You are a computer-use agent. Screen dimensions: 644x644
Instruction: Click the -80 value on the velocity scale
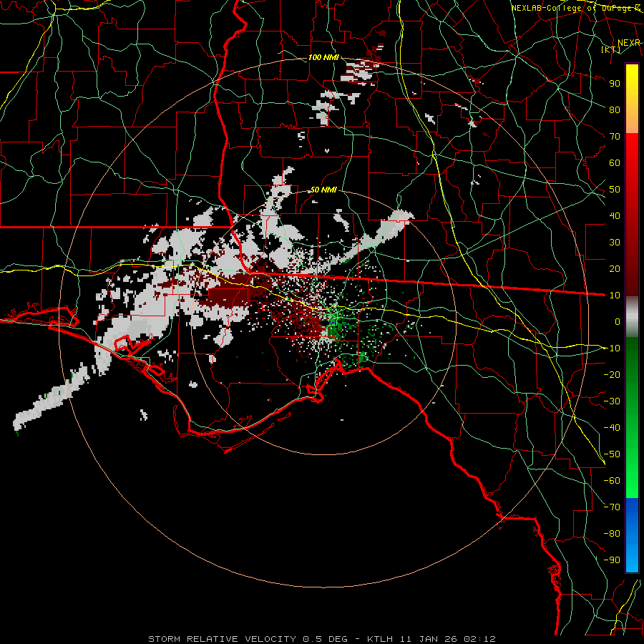point(612,534)
